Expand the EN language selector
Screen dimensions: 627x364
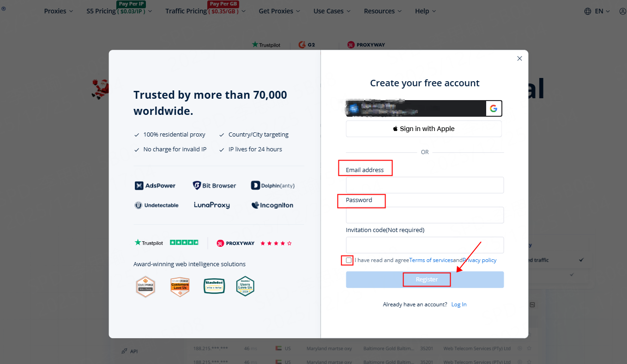coord(602,11)
